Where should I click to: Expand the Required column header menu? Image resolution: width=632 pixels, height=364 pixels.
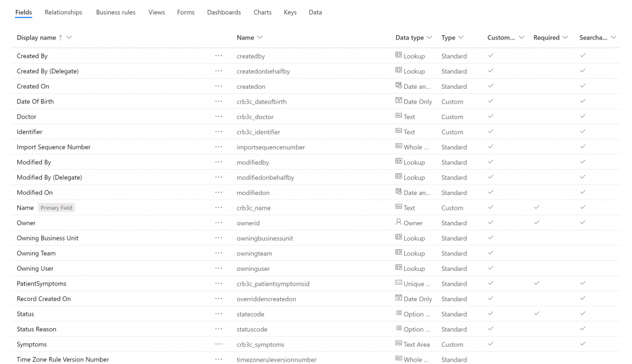point(565,38)
